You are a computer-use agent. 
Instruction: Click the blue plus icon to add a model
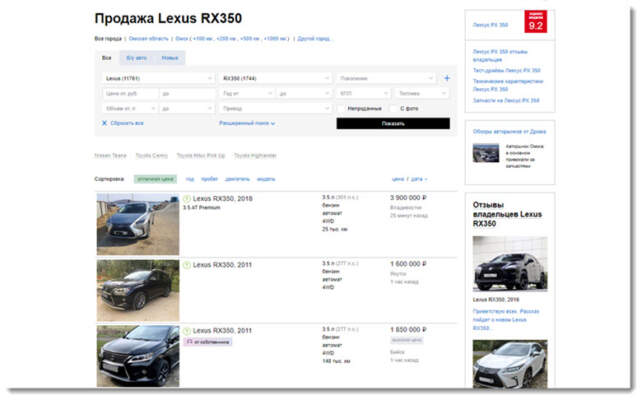pyautogui.click(x=446, y=77)
